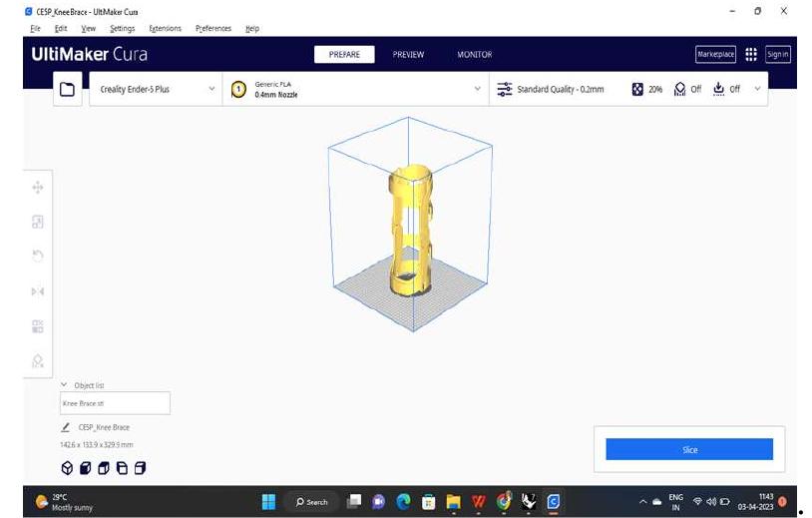
Task: Open the ENG IN language switcher
Action: click(x=675, y=502)
